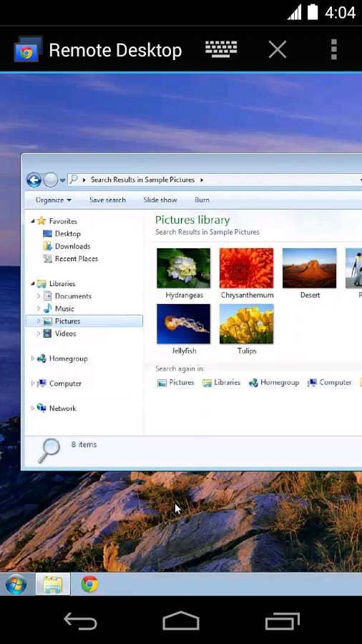The height and width of the screenshot is (644, 362).
Task: Click the File Explorer taskbar icon
Action: (x=53, y=584)
